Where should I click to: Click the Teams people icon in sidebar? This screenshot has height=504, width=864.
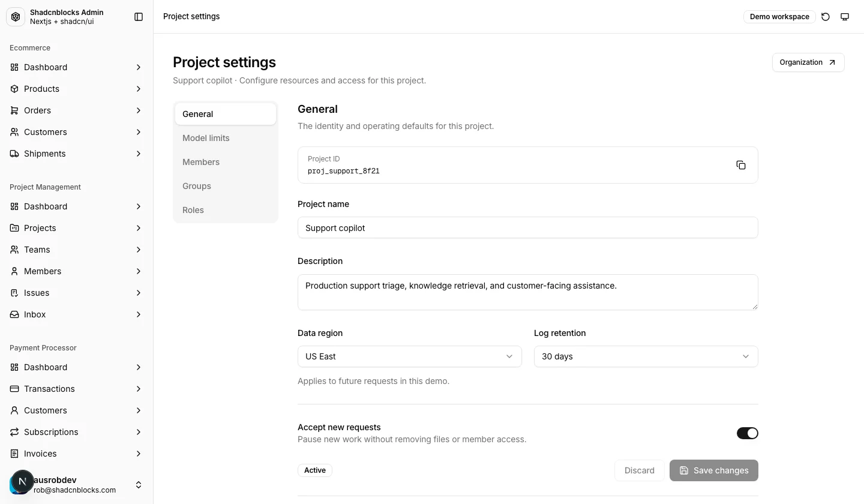(x=14, y=250)
